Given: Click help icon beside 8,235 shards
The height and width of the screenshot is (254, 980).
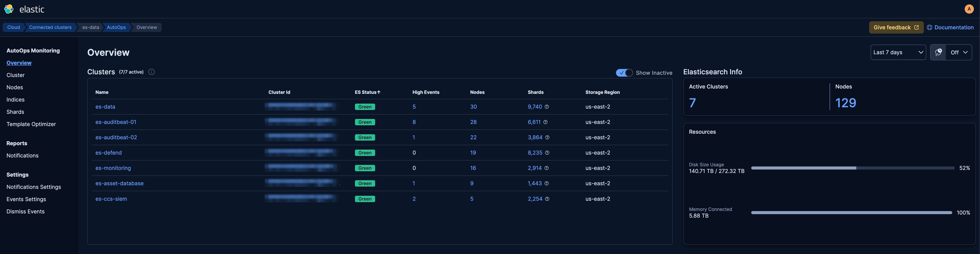Looking at the screenshot, I should (547, 153).
